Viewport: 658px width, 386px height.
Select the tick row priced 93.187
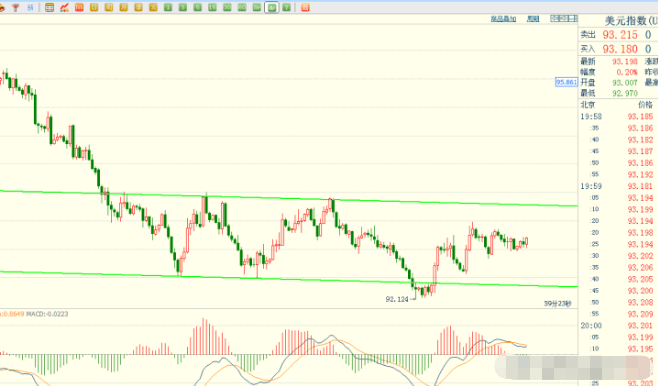click(618, 151)
